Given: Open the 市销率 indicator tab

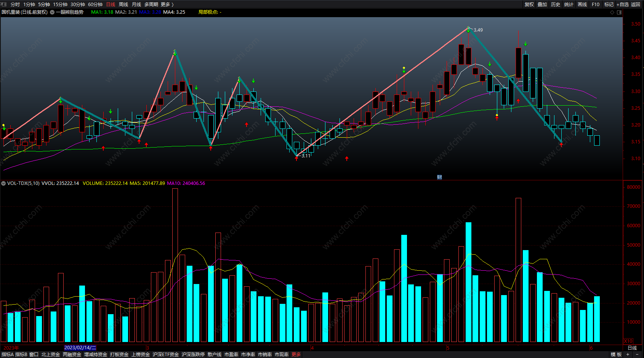Looking at the screenshot, I should 265,355.
